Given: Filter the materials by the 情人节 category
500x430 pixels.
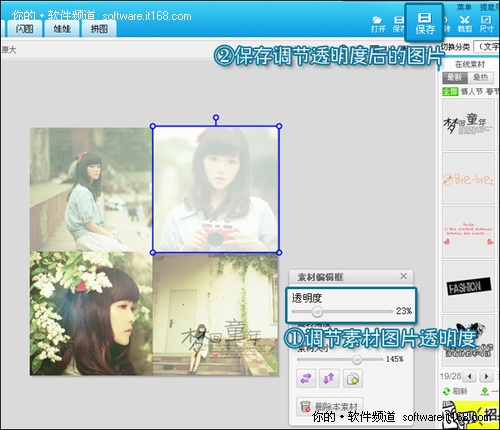Looking at the screenshot, I should coord(472,91).
